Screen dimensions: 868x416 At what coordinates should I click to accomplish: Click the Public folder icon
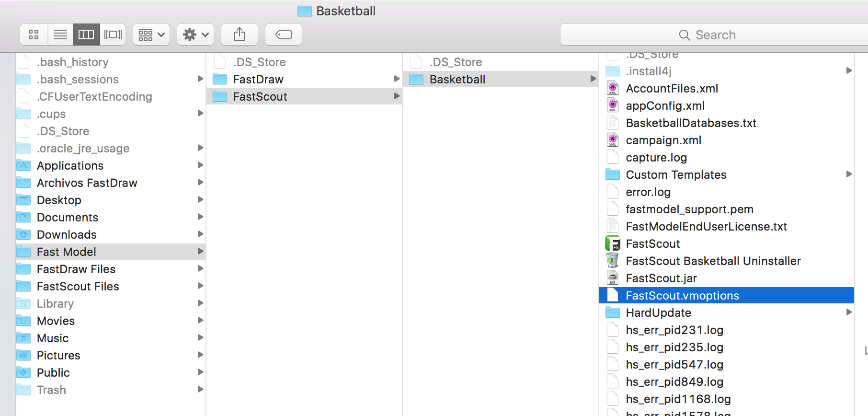tap(23, 373)
